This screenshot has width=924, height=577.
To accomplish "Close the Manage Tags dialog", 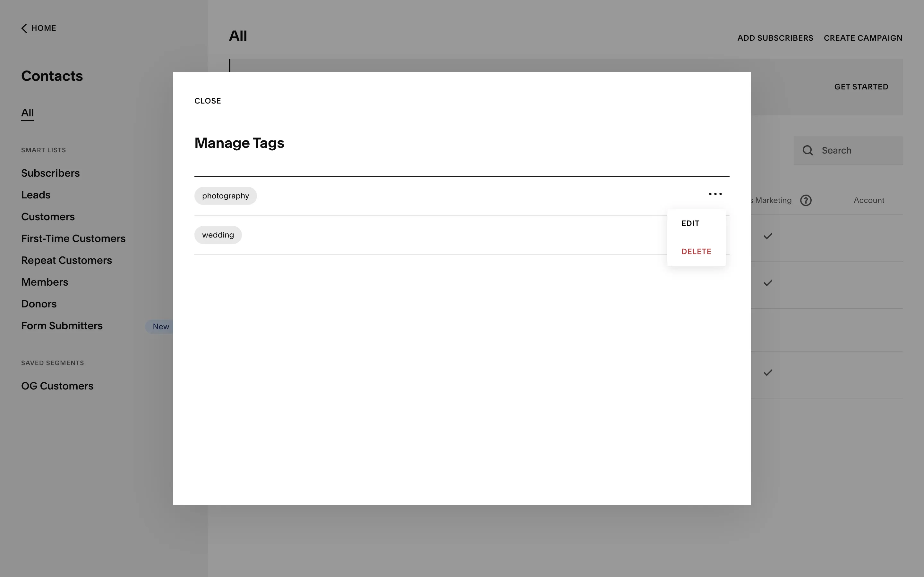I will (207, 101).
